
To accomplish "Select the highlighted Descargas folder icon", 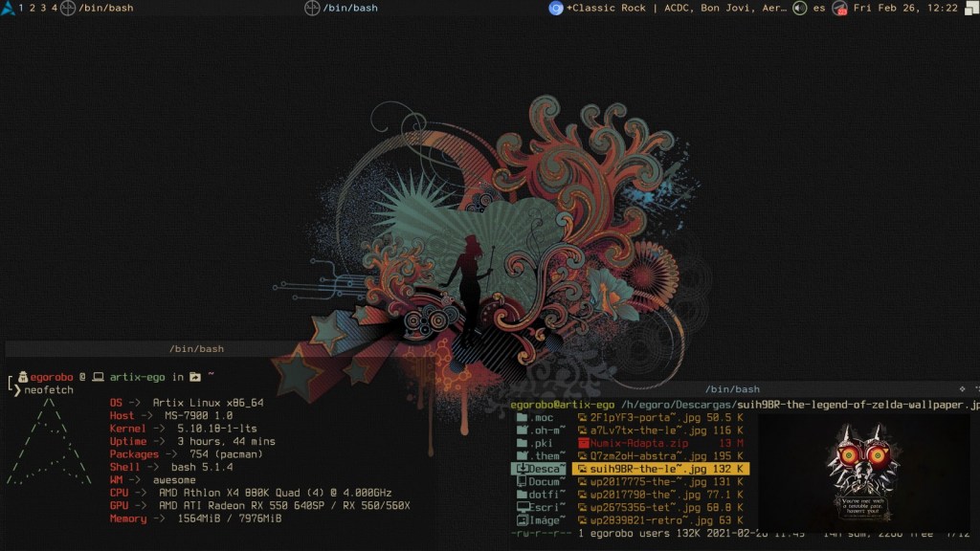I will coord(523,469).
